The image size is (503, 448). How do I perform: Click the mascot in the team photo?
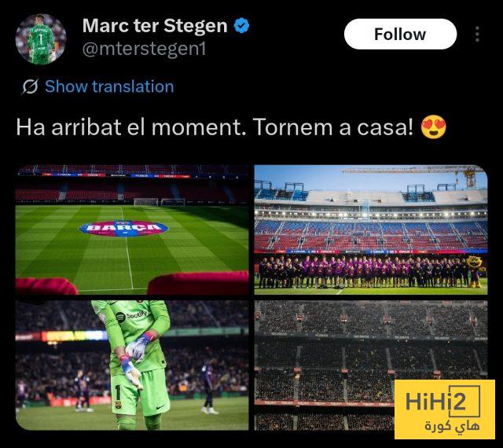pos(475,271)
